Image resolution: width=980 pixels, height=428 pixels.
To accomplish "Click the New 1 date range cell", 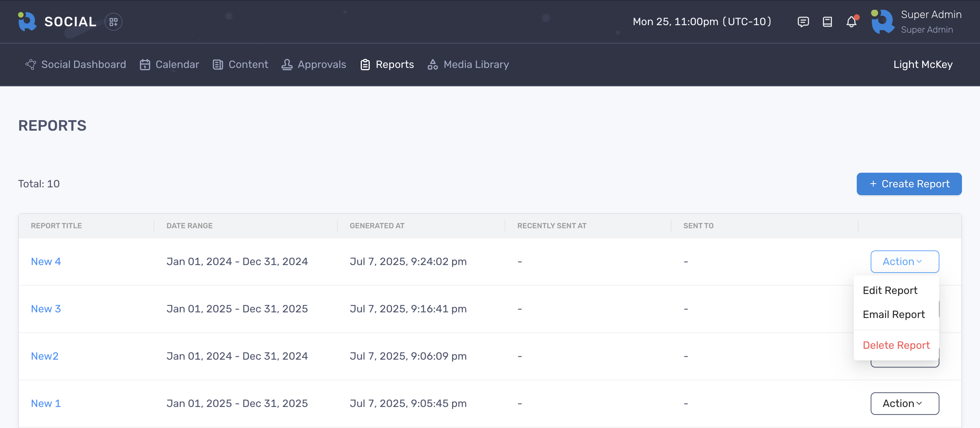I will coord(237,403).
